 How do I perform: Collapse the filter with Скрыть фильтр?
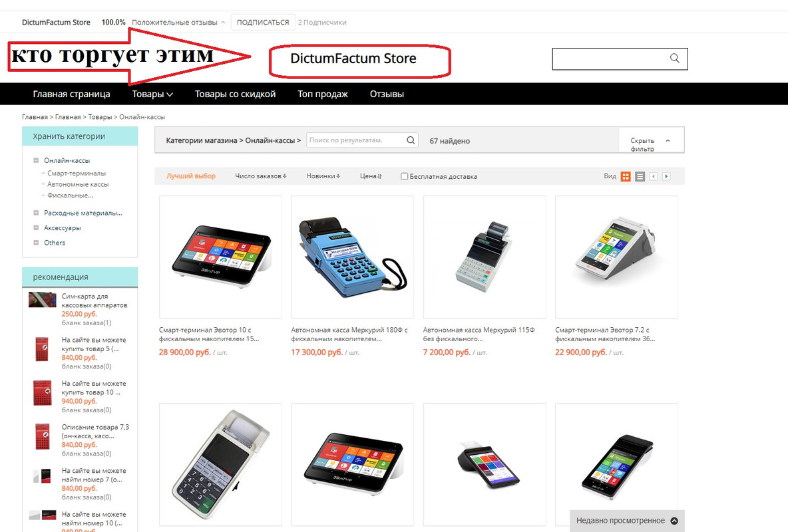[651, 144]
